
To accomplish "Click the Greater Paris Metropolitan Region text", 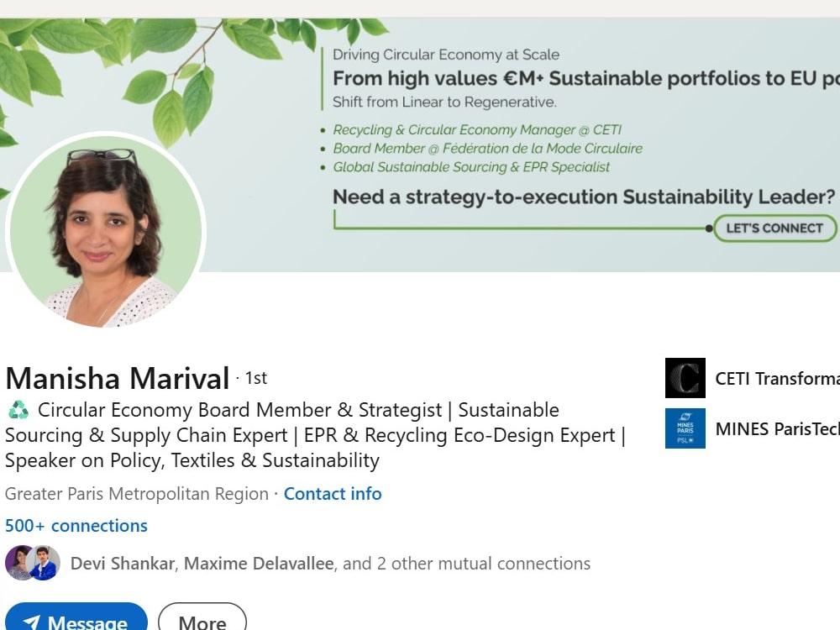I will pyautogui.click(x=137, y=493).
